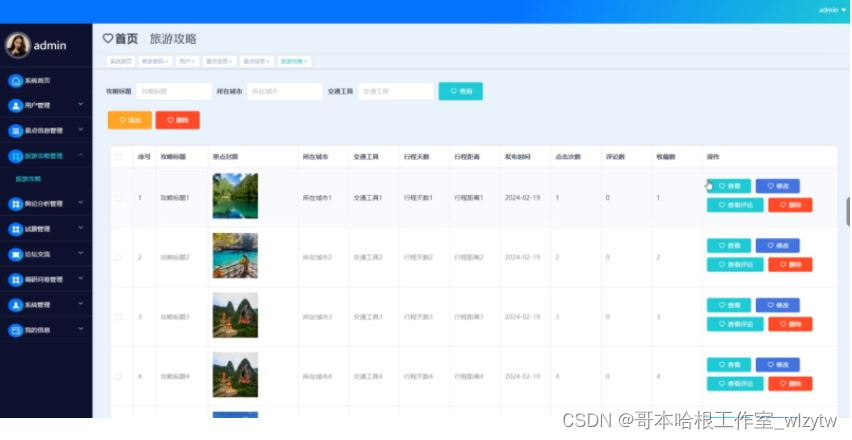852x440 pixels.
Task: Click the 调研问卷管理 grid icon in sidebar
Action: click(16, 279)
